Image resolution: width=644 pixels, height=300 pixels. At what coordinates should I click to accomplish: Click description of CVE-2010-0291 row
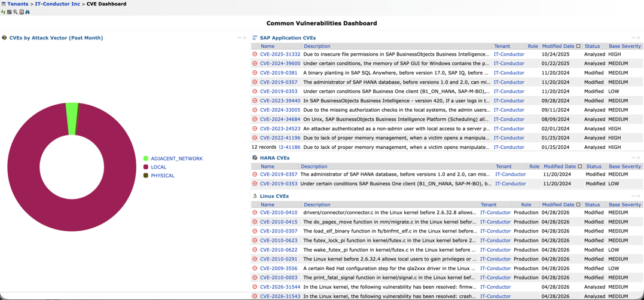click(x=390, y=259)
